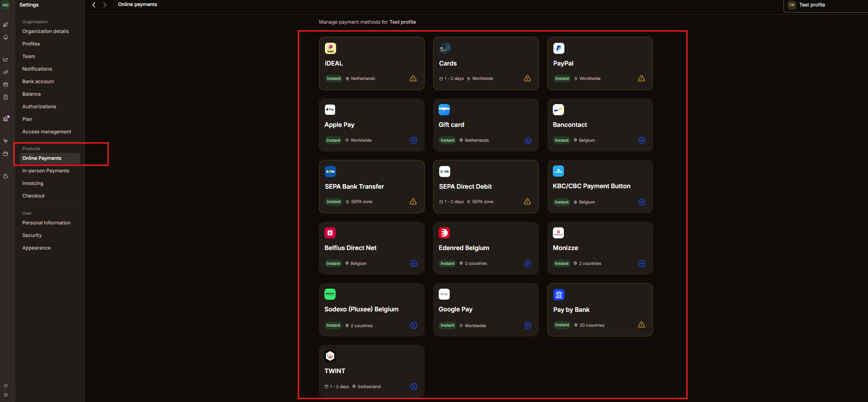Screen dimensions: 868x402
Task: Open In-person Payments settings
Action: 46,171
